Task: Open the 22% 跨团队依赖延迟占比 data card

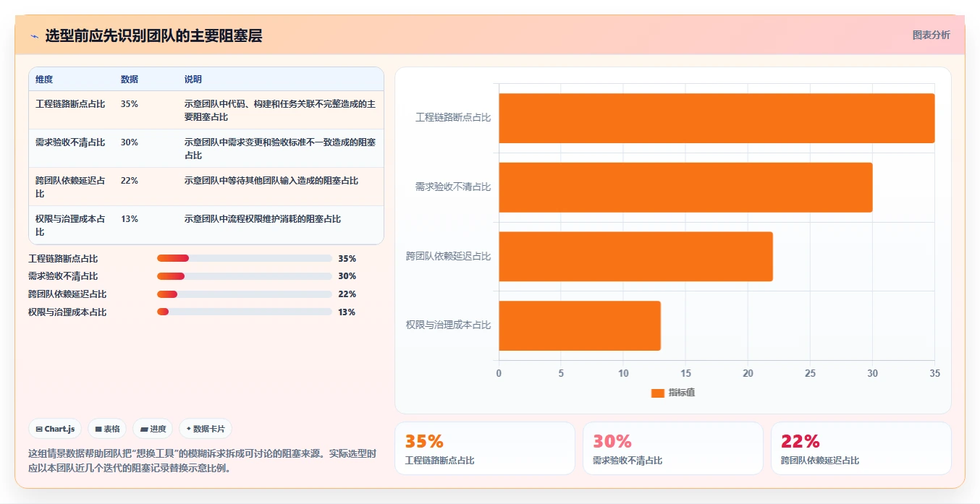Action: coord(861,448)
